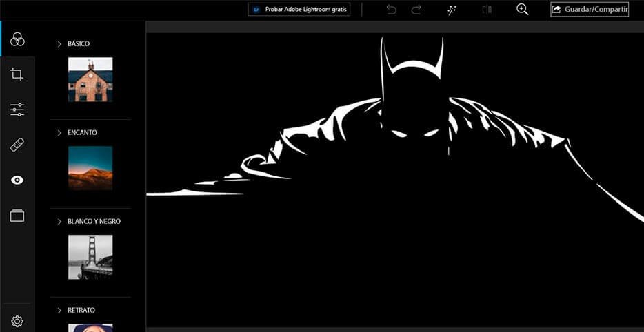Expand the BLANCO Y NEGRO category
Screen dimensions: 644x332
60,222
